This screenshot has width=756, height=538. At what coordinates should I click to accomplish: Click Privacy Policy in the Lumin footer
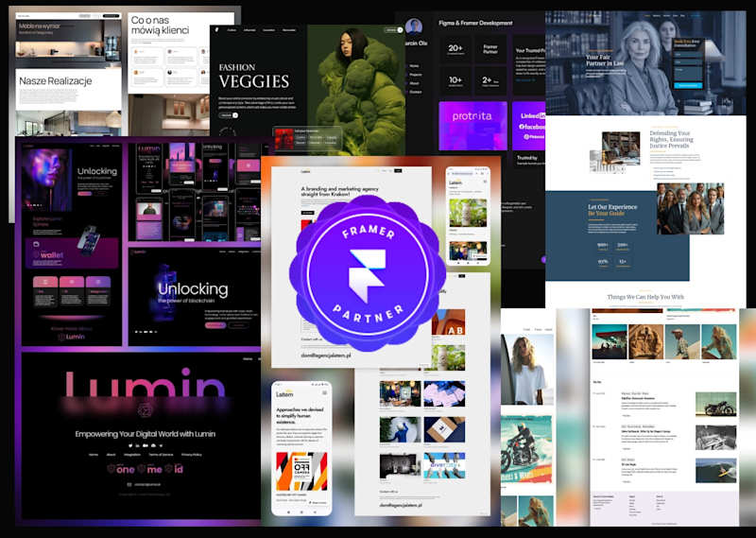[x=192, y=455]
